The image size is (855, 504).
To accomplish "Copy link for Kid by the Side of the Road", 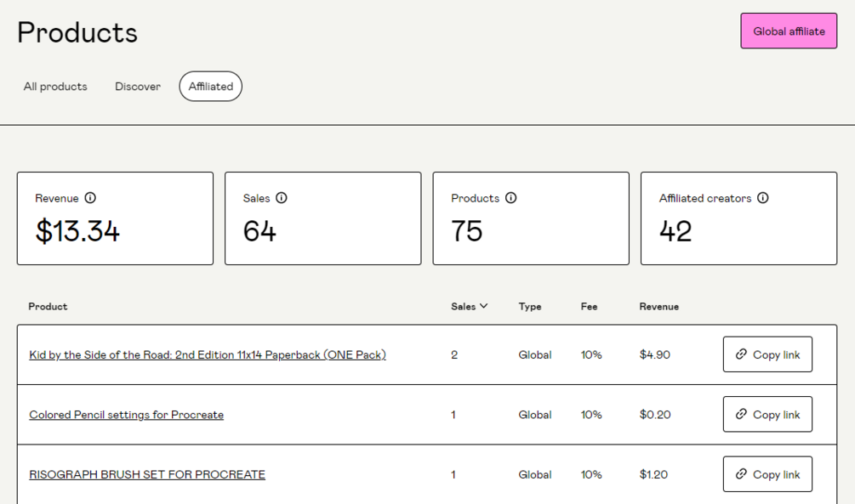I will 767,354.
